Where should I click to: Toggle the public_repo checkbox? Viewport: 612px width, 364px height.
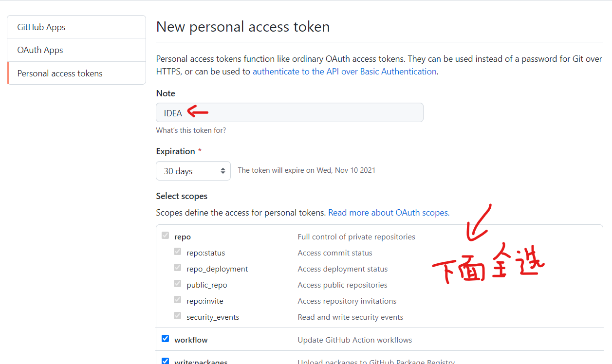[178, 284]
